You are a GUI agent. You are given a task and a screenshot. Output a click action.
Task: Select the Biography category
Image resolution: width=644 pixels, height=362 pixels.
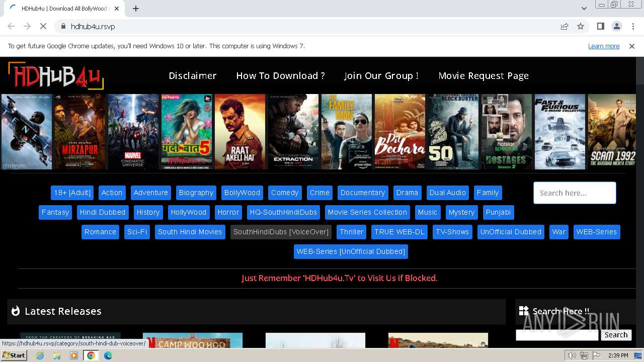[x=196, y=193]
